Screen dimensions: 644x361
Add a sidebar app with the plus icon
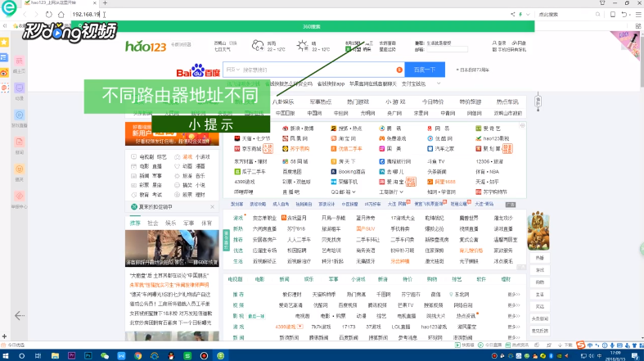[x=4, y=336]
